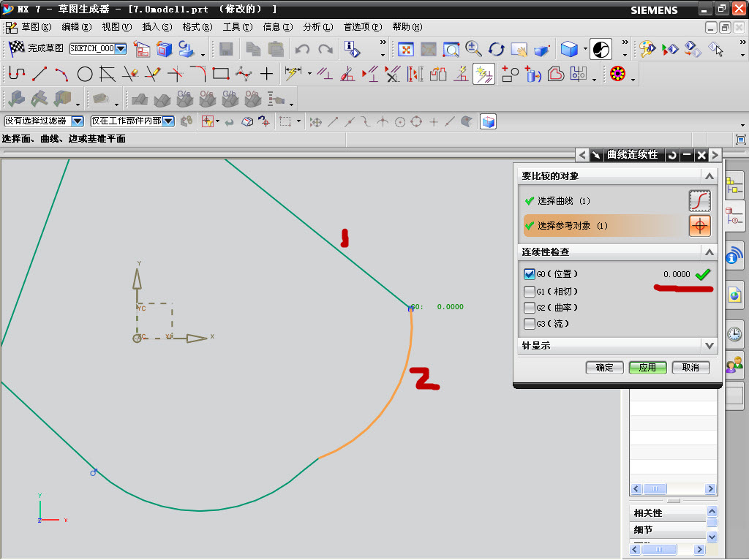The image size is (749, 560).
Task: Select the Line sketch tool
Action: coord(39,74)
